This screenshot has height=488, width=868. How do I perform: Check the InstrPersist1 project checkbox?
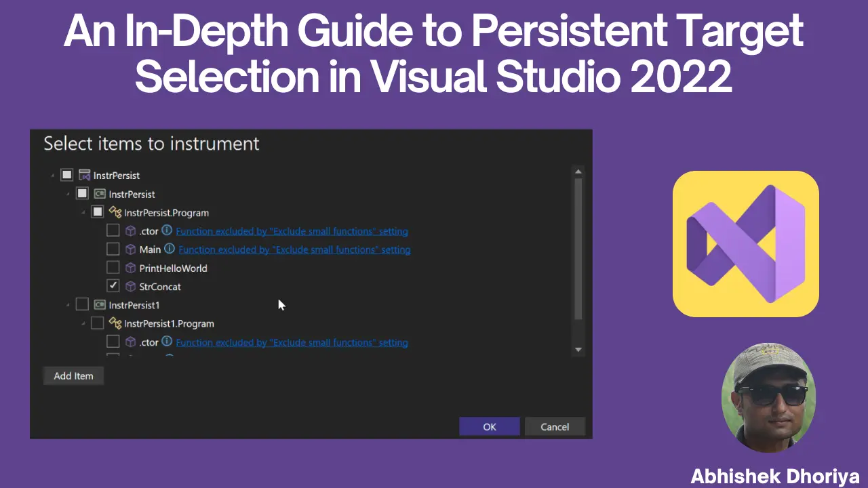pyautogui.click(x=82, y=305)
